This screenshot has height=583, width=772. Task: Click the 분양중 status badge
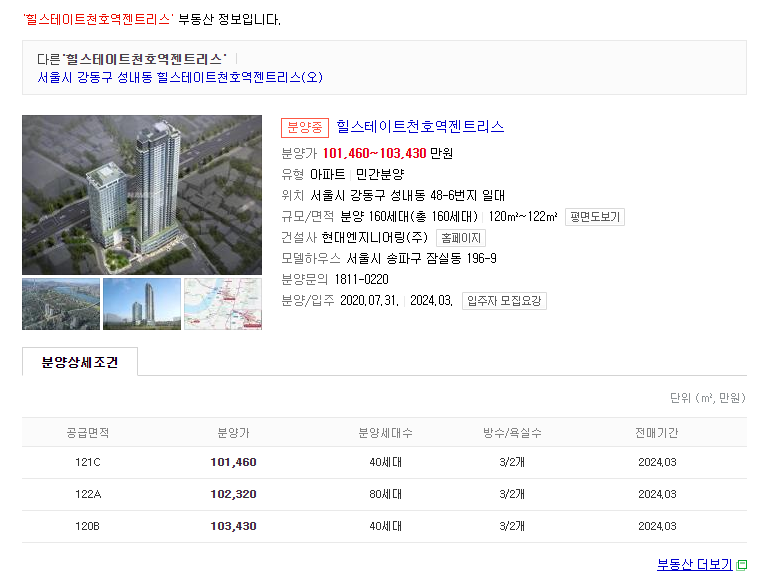click(305, 128)
